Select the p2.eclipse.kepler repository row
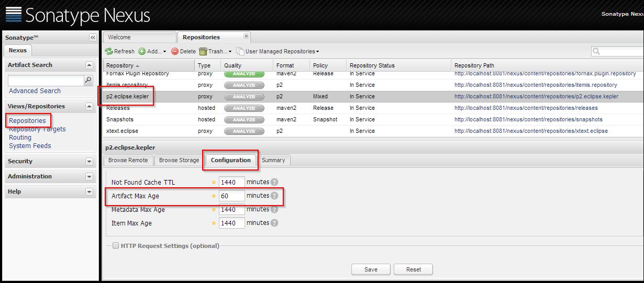The height and width of the screenshot is (283, 644). point(373,97)
